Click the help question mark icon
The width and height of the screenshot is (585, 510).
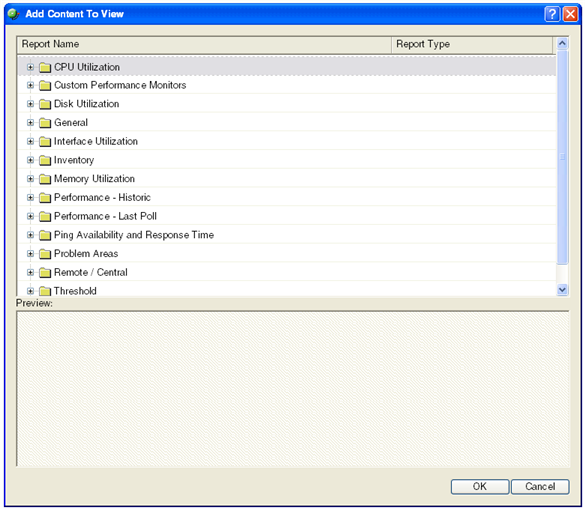552,14
